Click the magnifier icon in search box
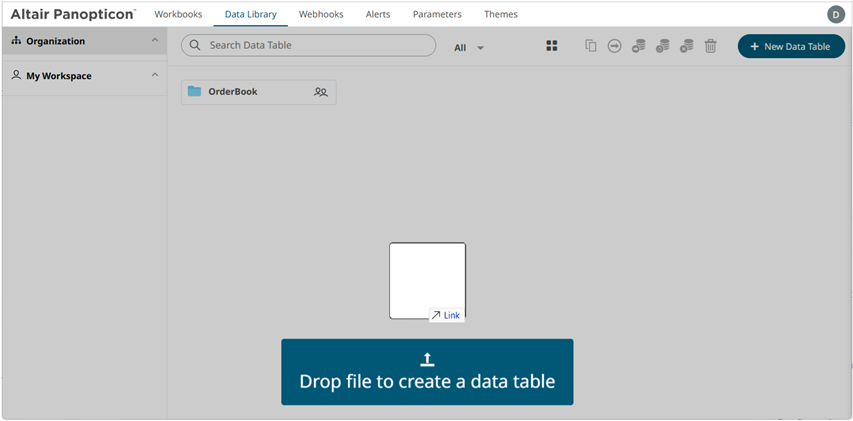 (x=195, y=46)
